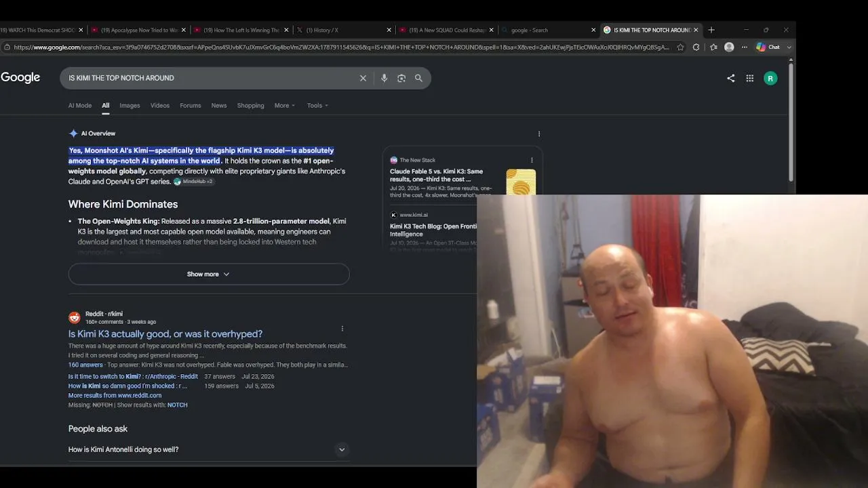Close the 'IS KIMI THE TOP NOTCH' tab
The width and height of the screenshot is (868, 488).
[x=696, y=30]
